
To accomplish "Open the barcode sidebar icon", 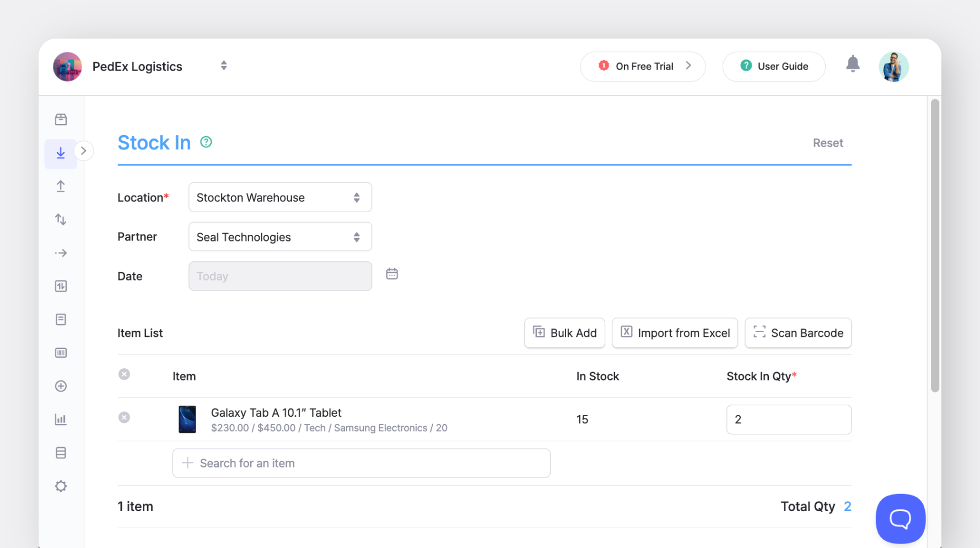I will coord(61,352).
